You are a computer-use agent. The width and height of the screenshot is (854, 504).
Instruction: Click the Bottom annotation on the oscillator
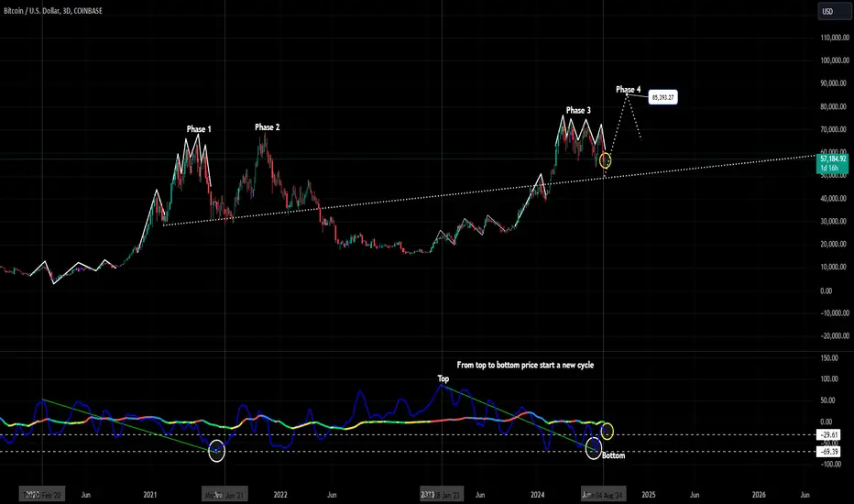[x=613, y=455]
